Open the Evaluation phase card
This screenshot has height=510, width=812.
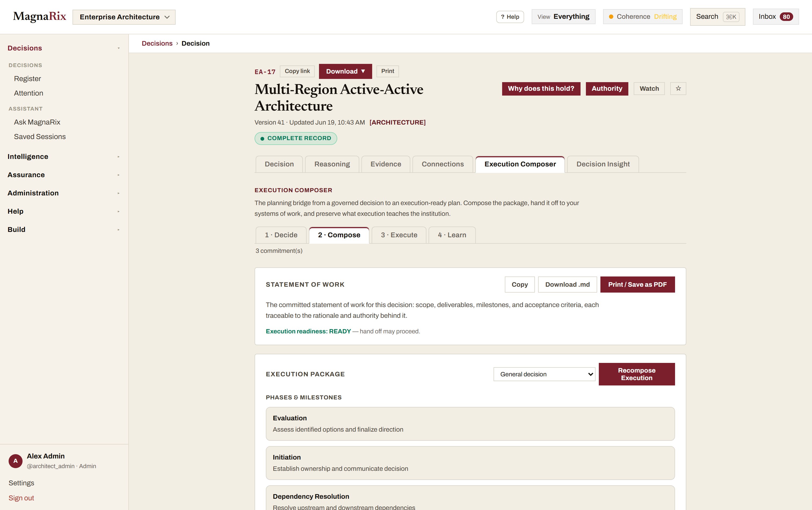[470, 424]
